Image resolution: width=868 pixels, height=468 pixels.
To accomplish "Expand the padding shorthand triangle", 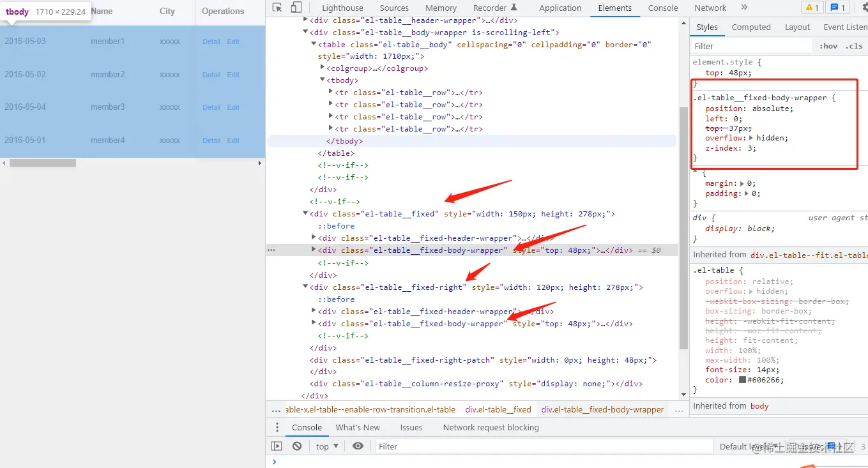I will (747, 193).
